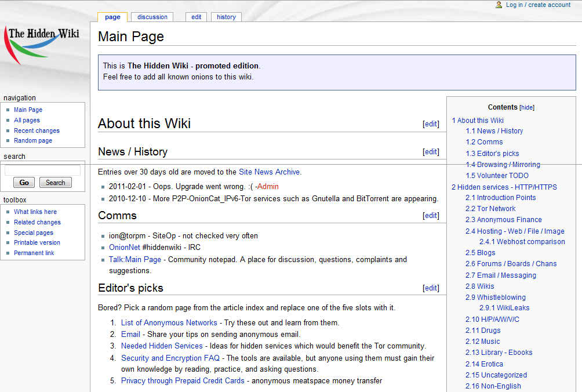The width and height of the screenshot is (582, 392).
Task: Jump to 2.5 Blogs
Action: 481,253
